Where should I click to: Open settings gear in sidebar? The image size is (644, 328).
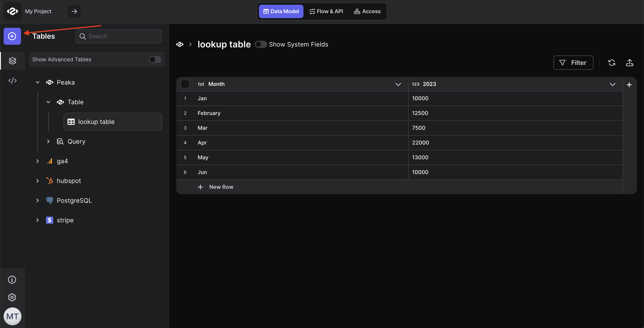(12, 297)
